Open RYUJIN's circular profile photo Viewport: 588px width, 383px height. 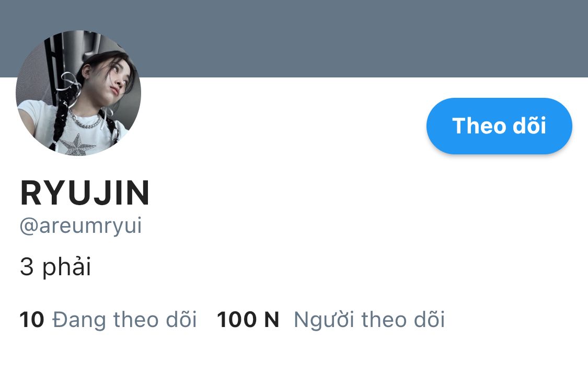[78, 93]
